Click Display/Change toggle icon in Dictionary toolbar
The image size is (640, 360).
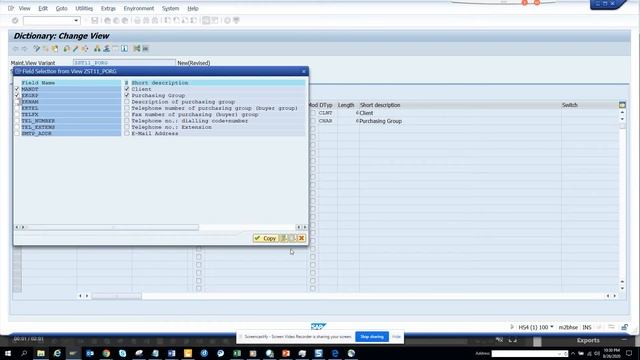(x=36, y=49)
